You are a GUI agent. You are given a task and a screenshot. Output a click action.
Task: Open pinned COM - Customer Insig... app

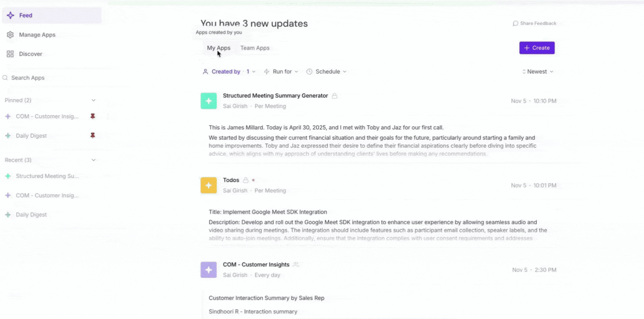click(47, 116)
